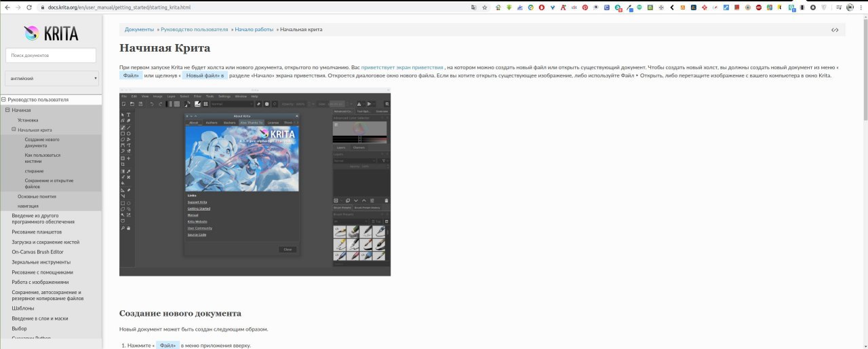Viewport: 868px width, 349px height.
Task: Click the Krita logo in the sidebar
Action: pyautogui.click(x=51, y=33)
